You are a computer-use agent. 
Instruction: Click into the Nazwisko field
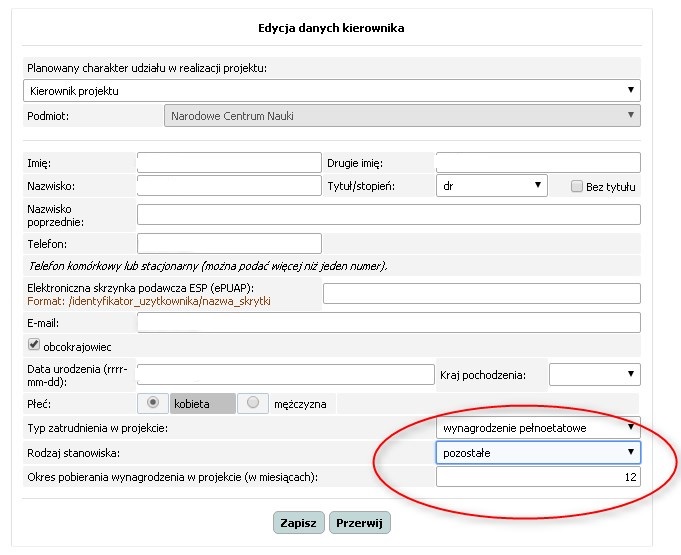click(229, 185)
